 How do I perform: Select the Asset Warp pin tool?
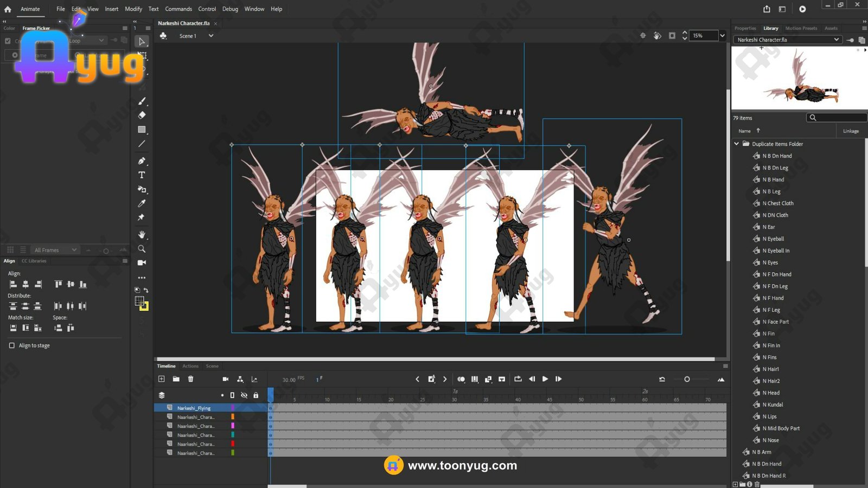pos(142,217)
